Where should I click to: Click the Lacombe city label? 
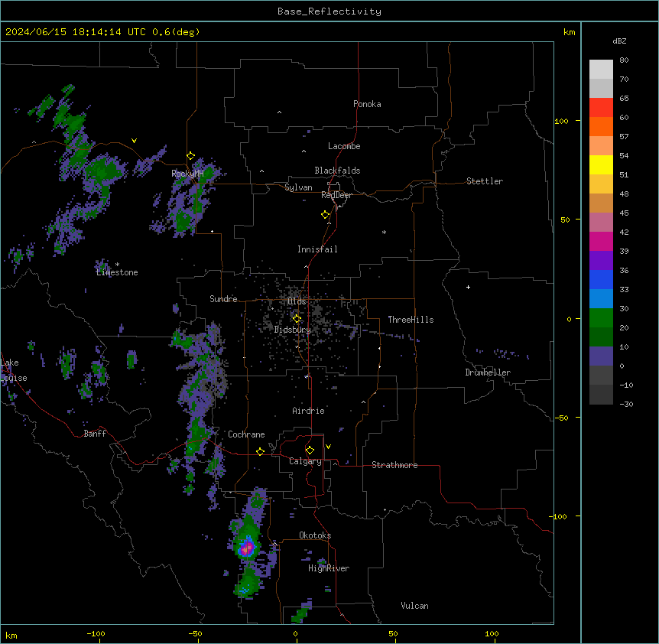pos(344,146)
